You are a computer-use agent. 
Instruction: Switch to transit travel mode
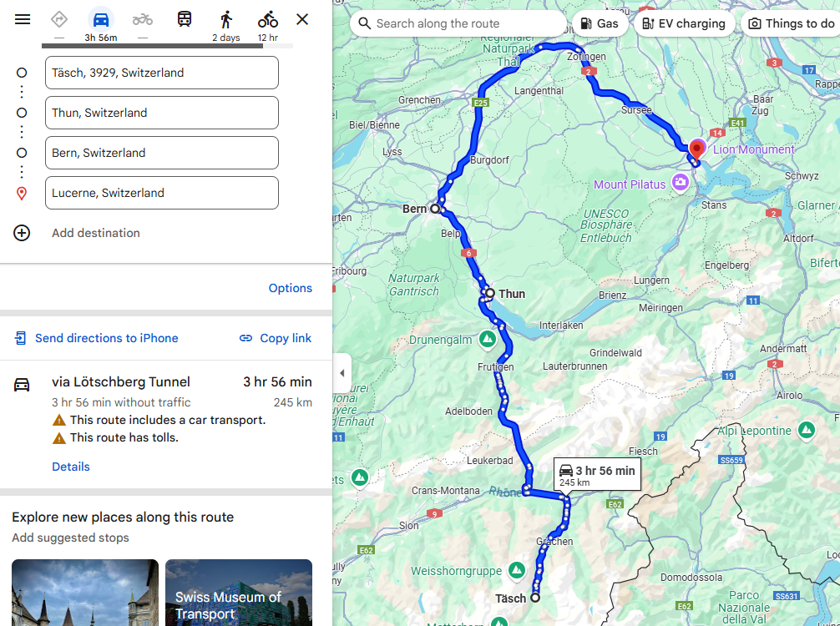(185, 20)
